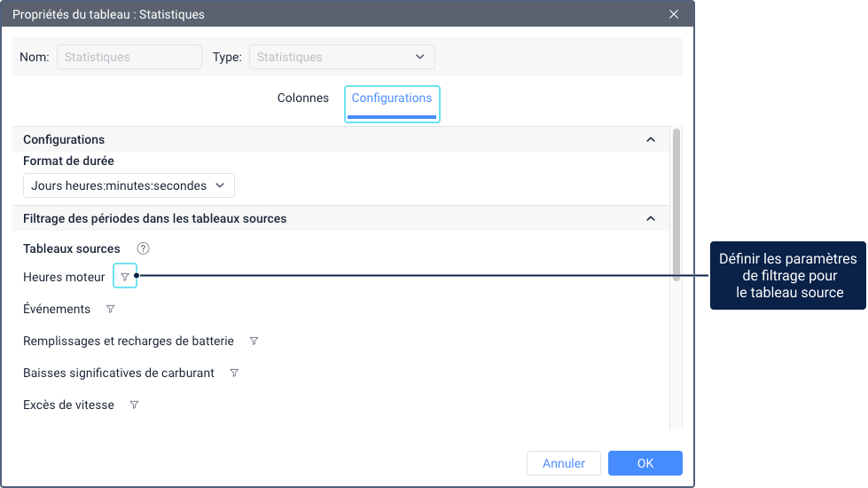Click the Nom input field

click(x=129, y=58)
